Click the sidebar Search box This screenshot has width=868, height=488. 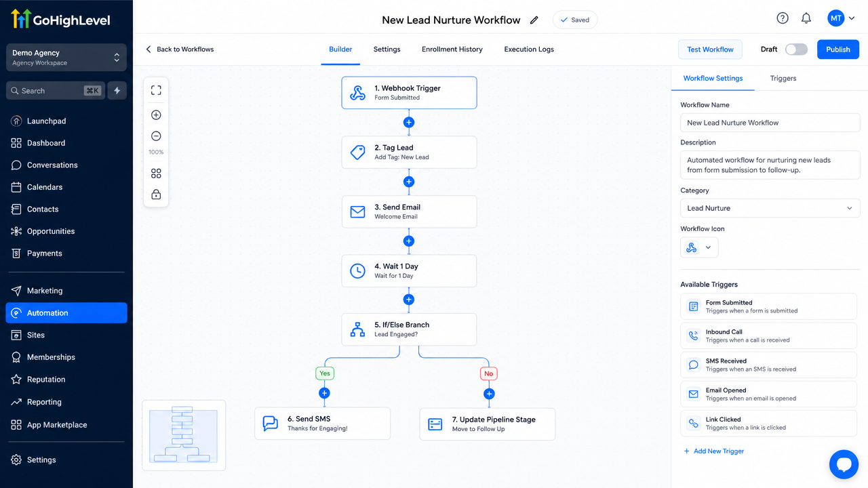[x=56, y=91]
